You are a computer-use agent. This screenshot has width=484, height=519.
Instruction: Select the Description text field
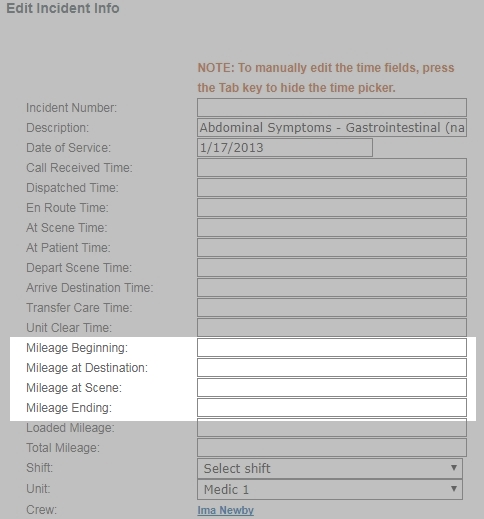(x=332, y=127)
